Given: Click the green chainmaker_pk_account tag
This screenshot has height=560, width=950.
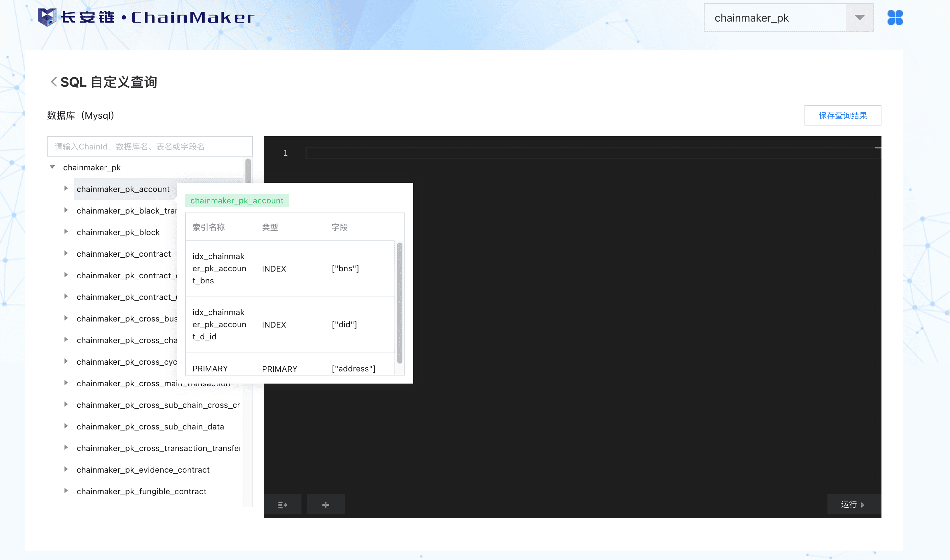Looking at the screenshot, I should click(237, 201).
